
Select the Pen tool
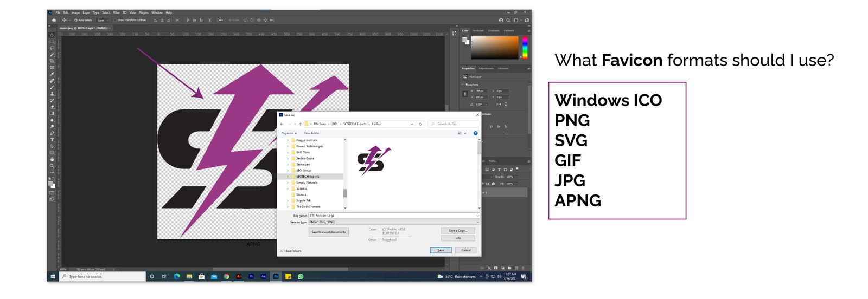[x=52, y=133]
